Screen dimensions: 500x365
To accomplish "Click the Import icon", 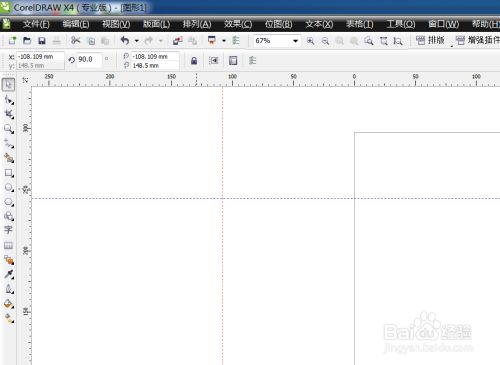I will (177, 41).
